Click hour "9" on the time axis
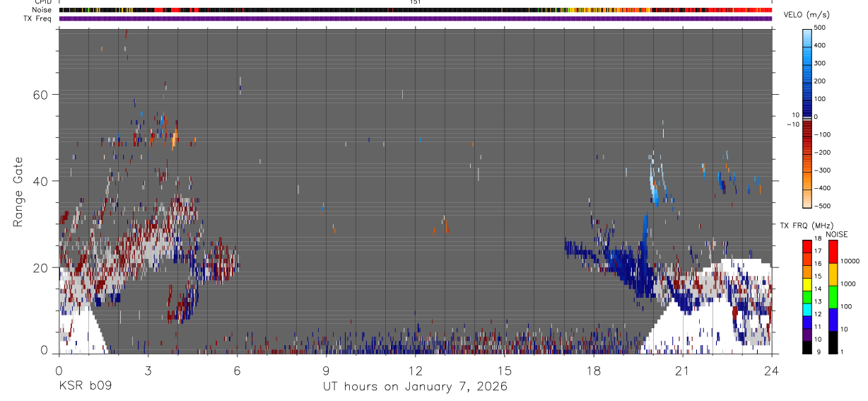 pos(327,370)
